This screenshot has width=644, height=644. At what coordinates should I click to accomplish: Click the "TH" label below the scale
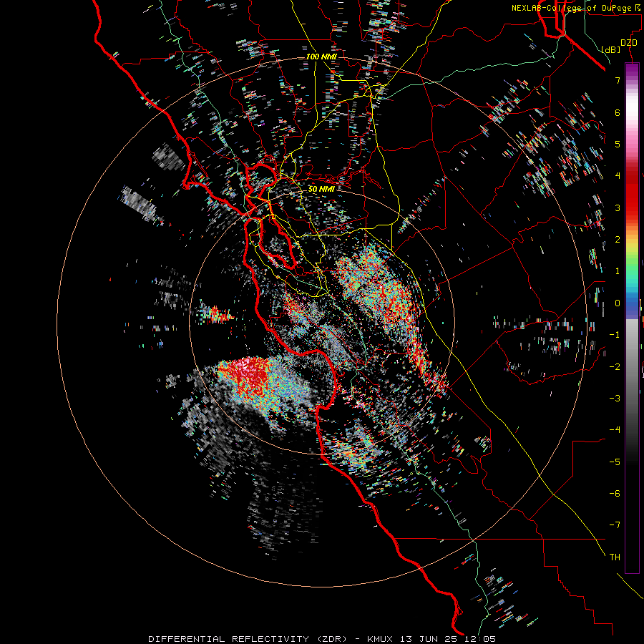(615, 557)
